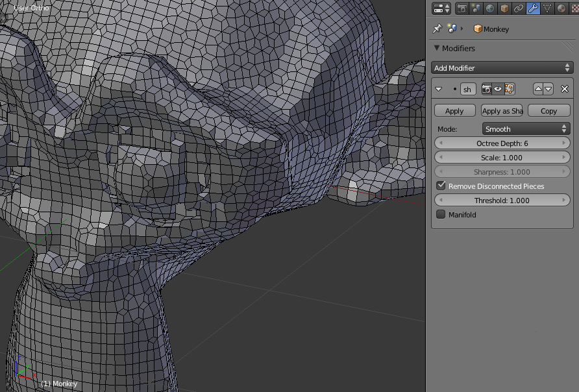This screenshot has height=392, width=579.
Task: Uncheck Remove Disconnected Pieces
Action: tap(441, 186)
